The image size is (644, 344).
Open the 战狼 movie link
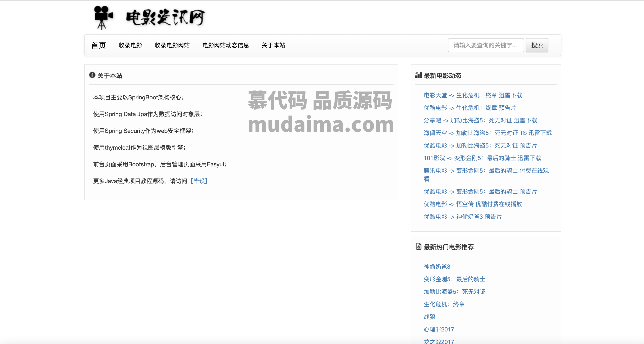click(430, 317)
